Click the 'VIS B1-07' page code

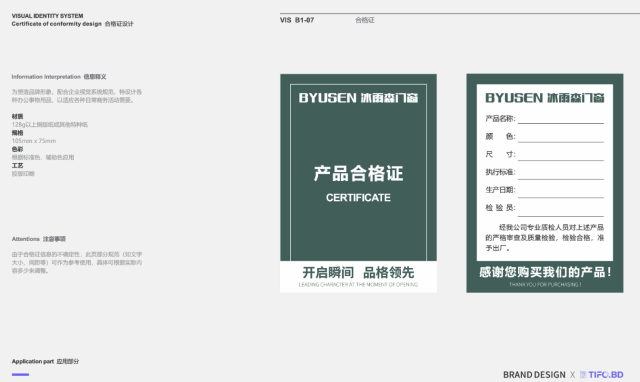tap(297, 20)
